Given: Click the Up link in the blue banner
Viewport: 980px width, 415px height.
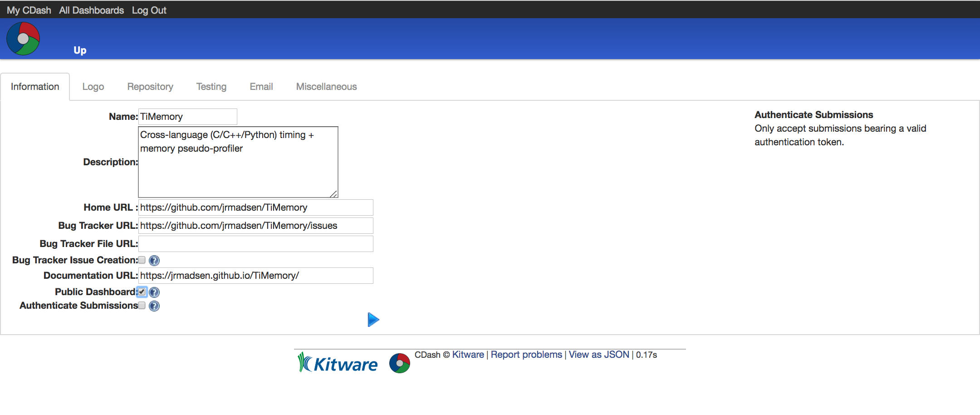Looking at the screenshot, I should (x=80, y=50).
